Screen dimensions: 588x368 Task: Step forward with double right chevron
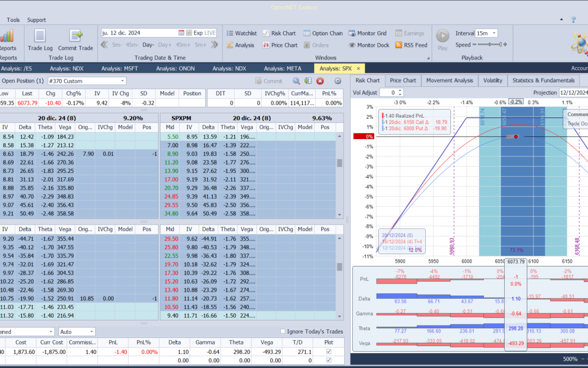coord(215,45)
